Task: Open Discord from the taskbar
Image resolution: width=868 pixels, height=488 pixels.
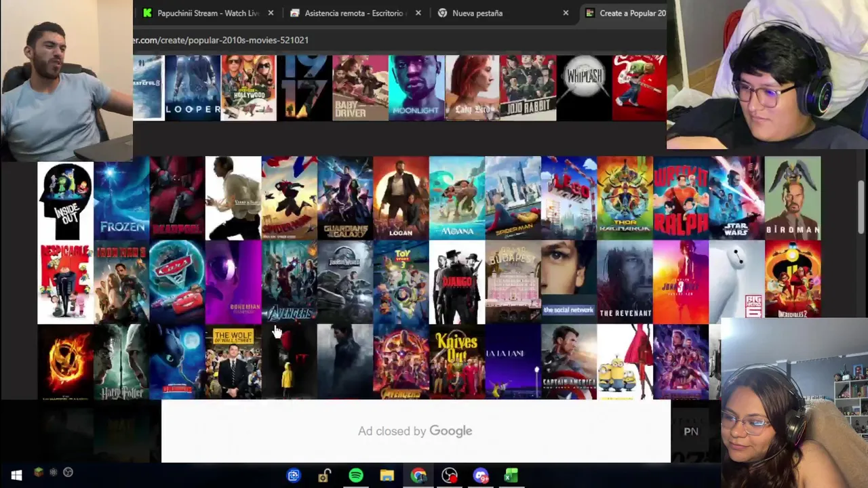Action: [481, 476]
